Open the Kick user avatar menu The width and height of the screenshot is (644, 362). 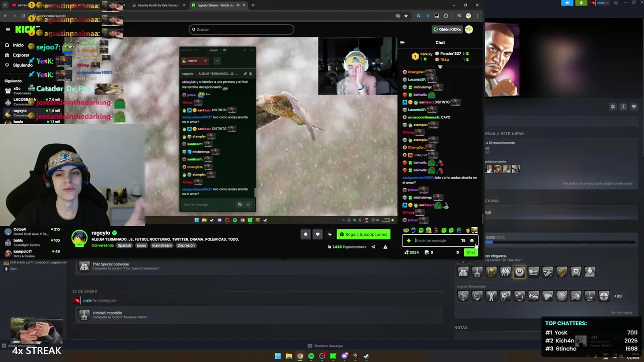(x=469, y=30)
